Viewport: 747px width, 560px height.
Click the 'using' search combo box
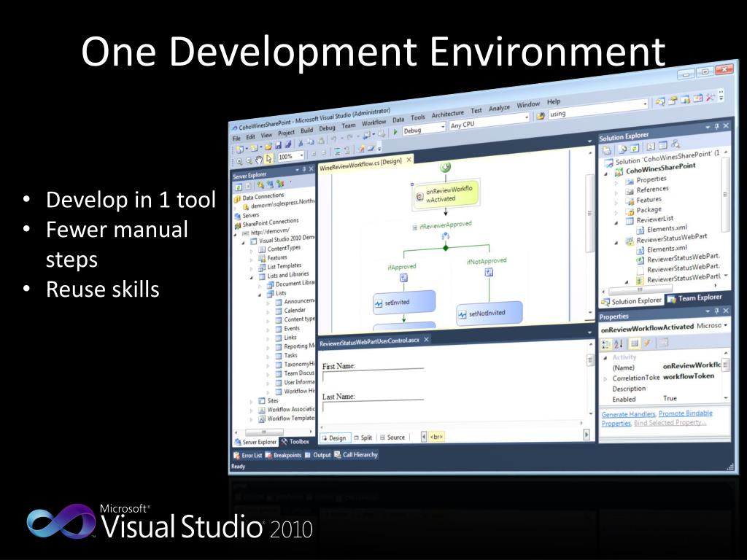tap(598, 108)
